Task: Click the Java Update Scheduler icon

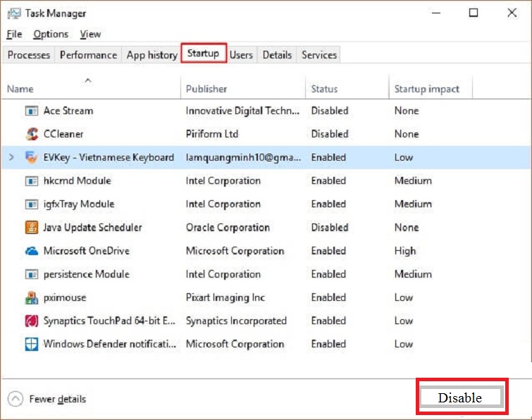Action: (31, 228)
